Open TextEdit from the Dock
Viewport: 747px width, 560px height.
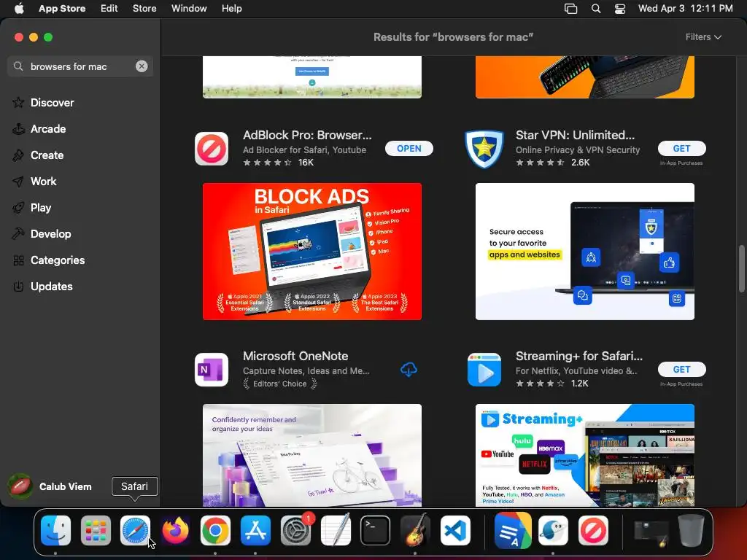pyautogui.click(x=336, y=530)
